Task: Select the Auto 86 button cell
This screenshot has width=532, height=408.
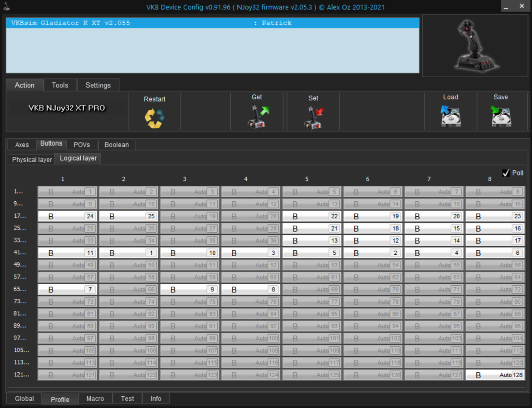Action: point(373,314)
